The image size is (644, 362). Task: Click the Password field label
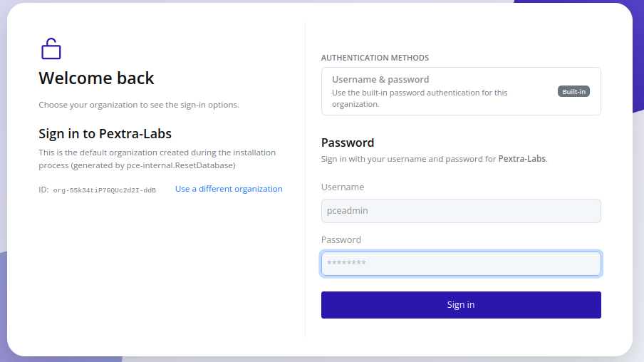pyautogui.click(x=341, y=240)
